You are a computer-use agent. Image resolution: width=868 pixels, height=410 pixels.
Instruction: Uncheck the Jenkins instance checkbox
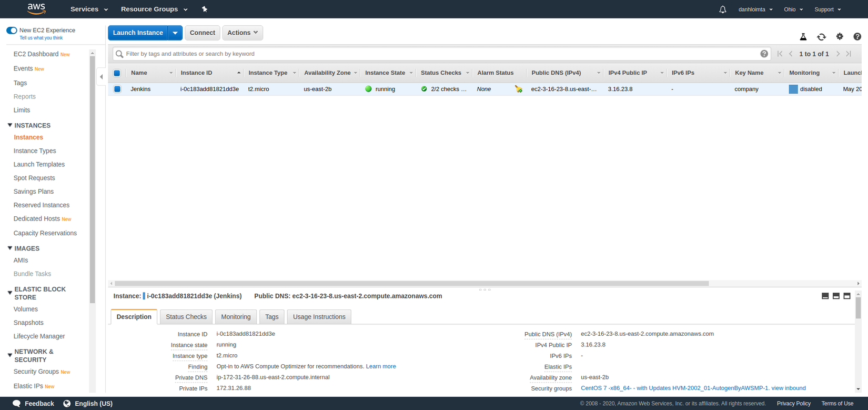[x=117, y=89]
